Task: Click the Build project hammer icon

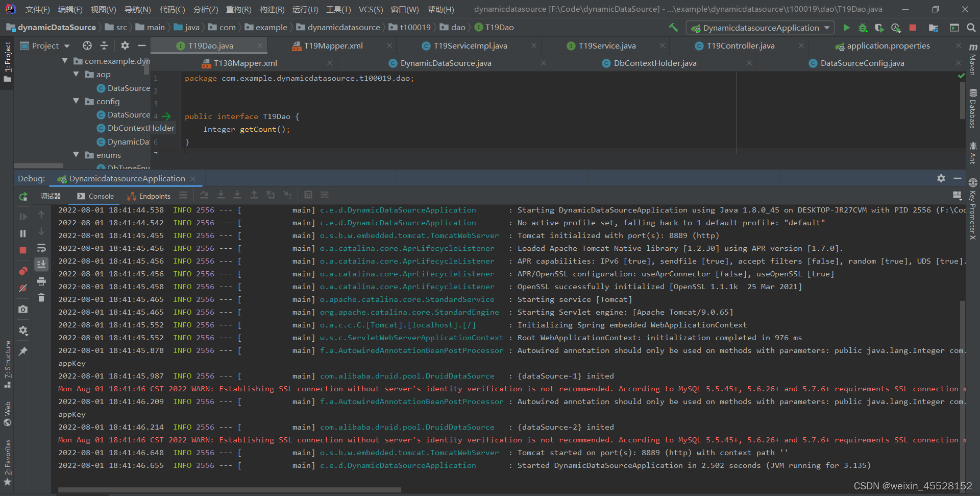Action: pyautogui.click(x=673, y=28)
